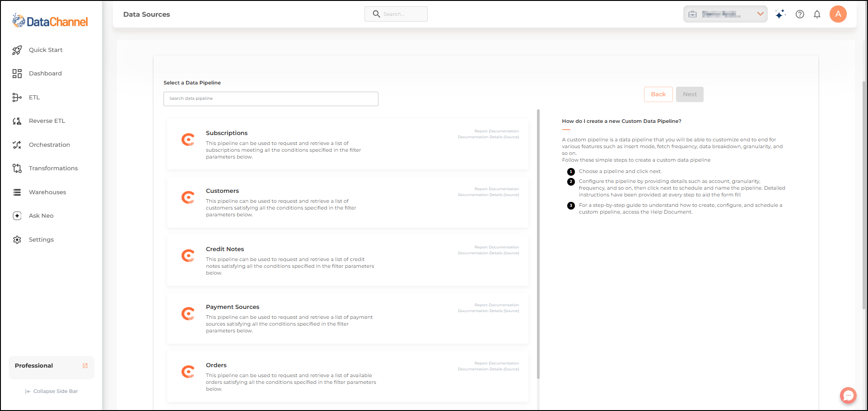868x411 pixels.
Task: Select the Payment Sources pipeline title
Action: click(233, 307)
